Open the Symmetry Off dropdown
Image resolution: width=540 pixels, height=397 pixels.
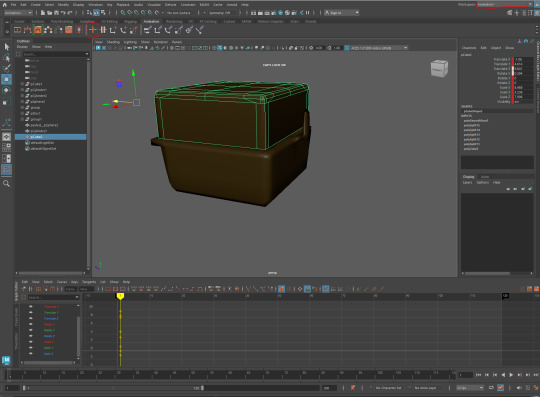[221, 13]
